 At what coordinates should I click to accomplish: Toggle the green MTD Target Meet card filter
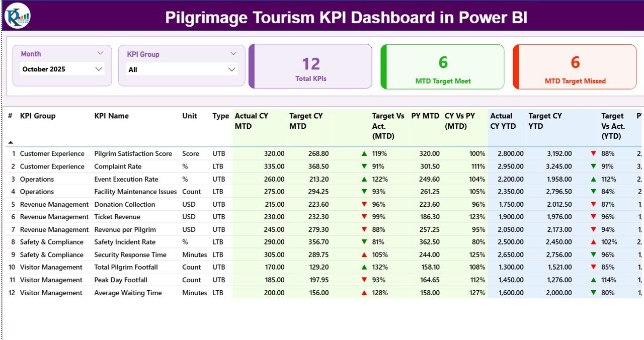(443, 66)
